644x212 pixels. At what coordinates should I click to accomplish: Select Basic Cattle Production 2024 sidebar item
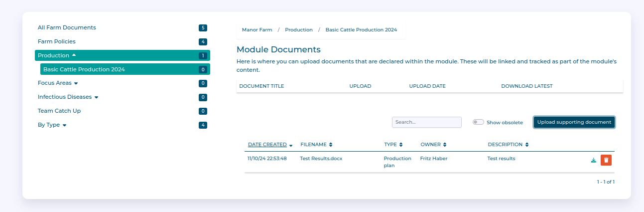click(84, 69)
